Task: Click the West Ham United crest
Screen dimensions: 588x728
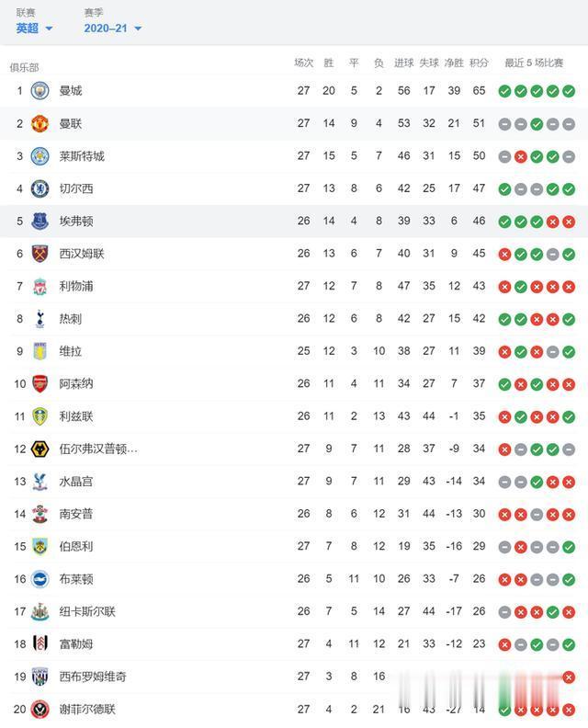Action: coord(40,254)
